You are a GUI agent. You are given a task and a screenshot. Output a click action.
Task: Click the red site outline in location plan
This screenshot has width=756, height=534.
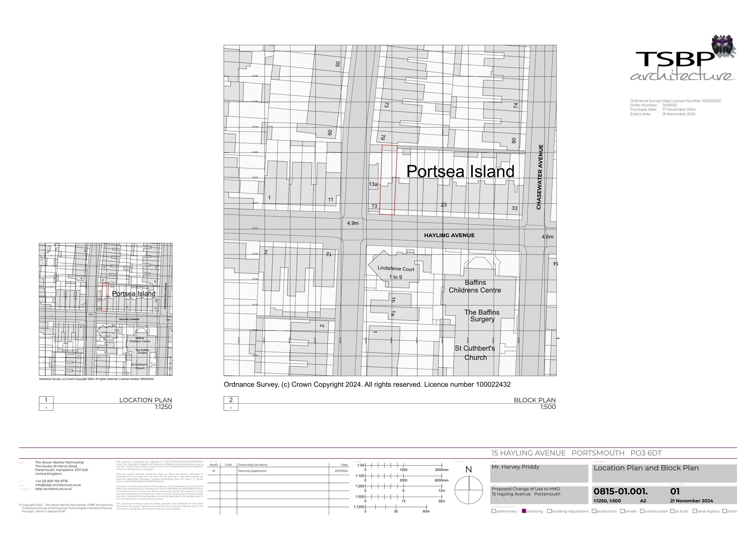click(105, 297)
